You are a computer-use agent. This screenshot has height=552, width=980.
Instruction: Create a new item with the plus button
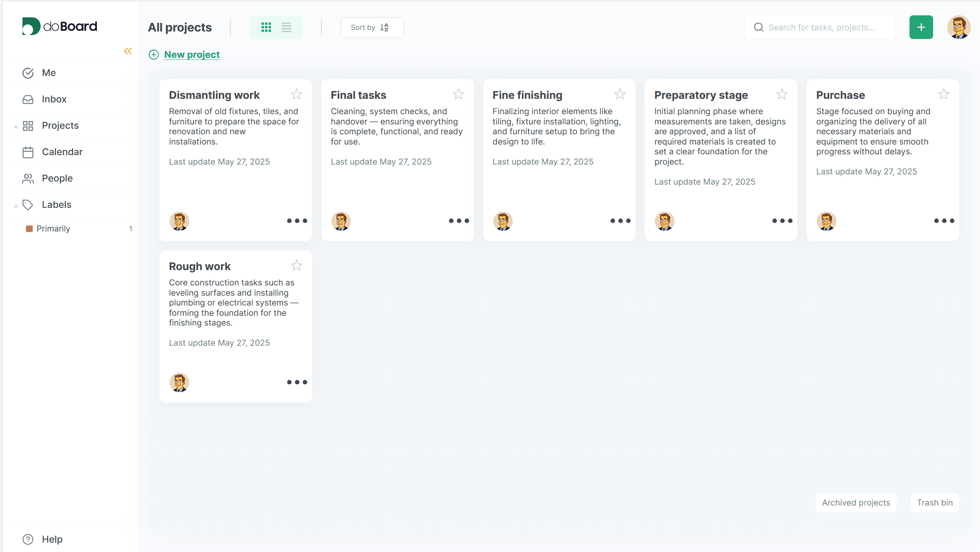[x=921, y=27]
